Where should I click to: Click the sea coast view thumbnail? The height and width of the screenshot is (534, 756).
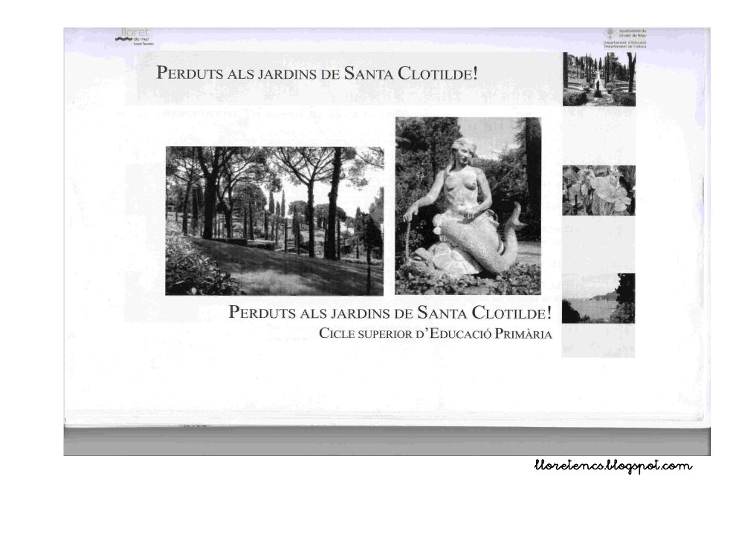(598, 299)
